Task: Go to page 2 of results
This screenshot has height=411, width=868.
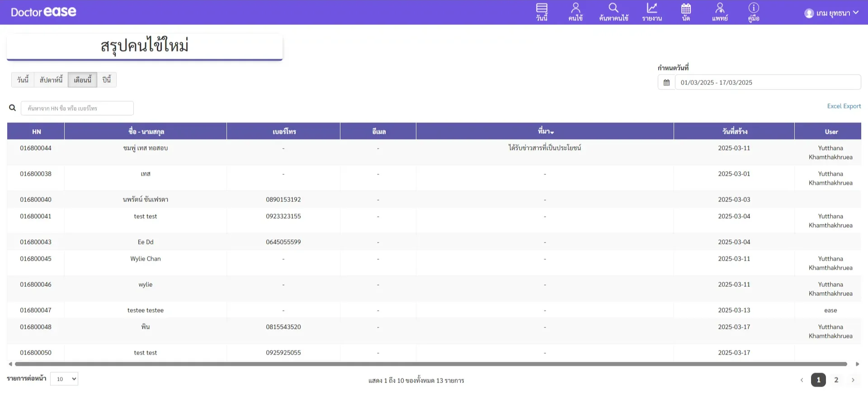Action: pos(836,380)
